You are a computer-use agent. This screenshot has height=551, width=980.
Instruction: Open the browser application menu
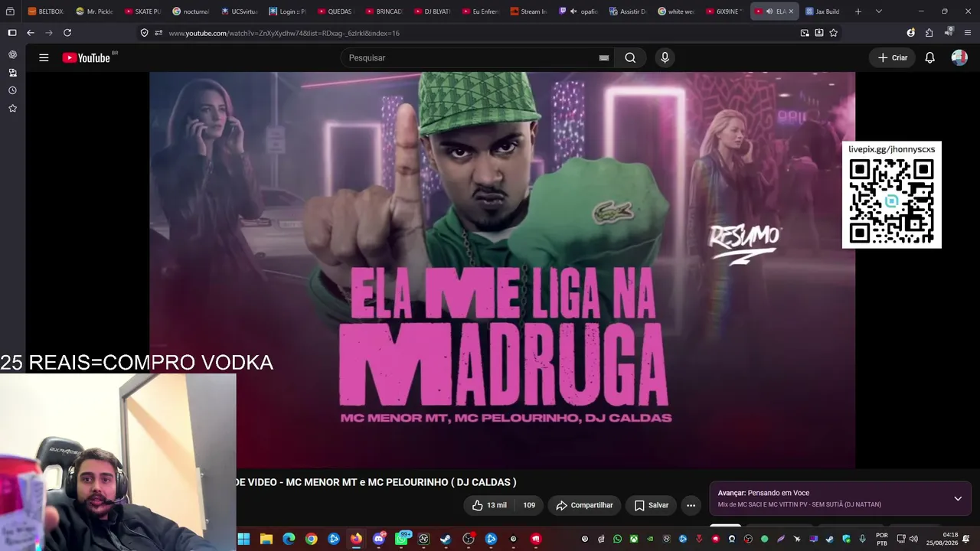[968, 33]
